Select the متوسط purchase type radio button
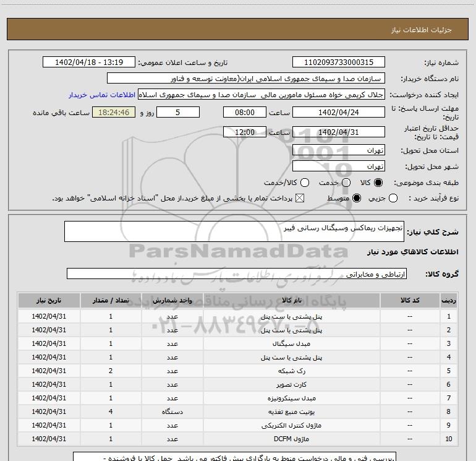The height and width of the screenshot is (461, 476). coord(357,198)
